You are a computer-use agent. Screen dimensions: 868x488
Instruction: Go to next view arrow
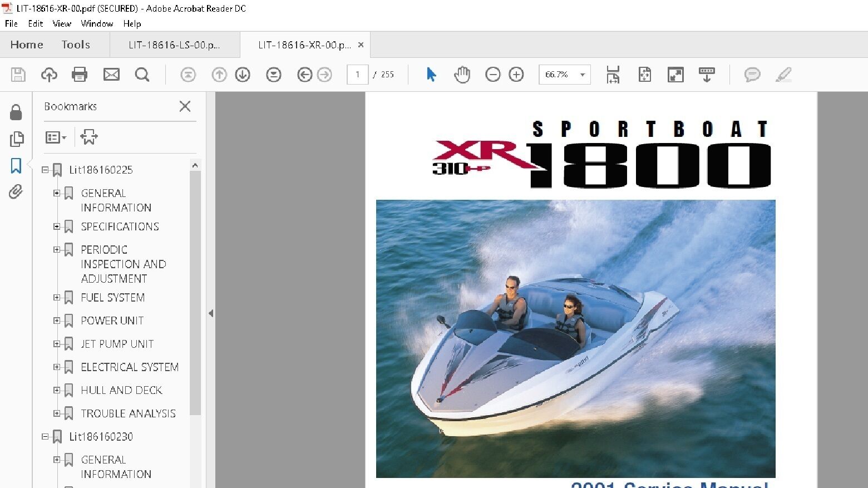[324, 75]
